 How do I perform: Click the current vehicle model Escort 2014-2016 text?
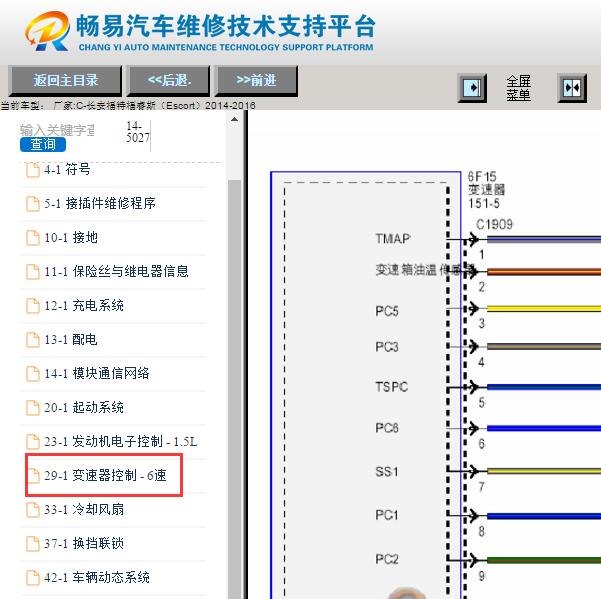point(128,105)
